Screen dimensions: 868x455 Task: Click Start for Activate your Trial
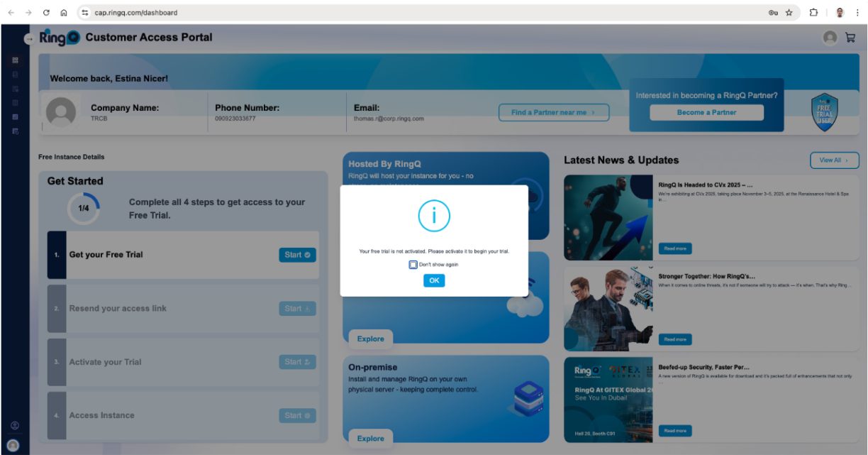(297, 362)
